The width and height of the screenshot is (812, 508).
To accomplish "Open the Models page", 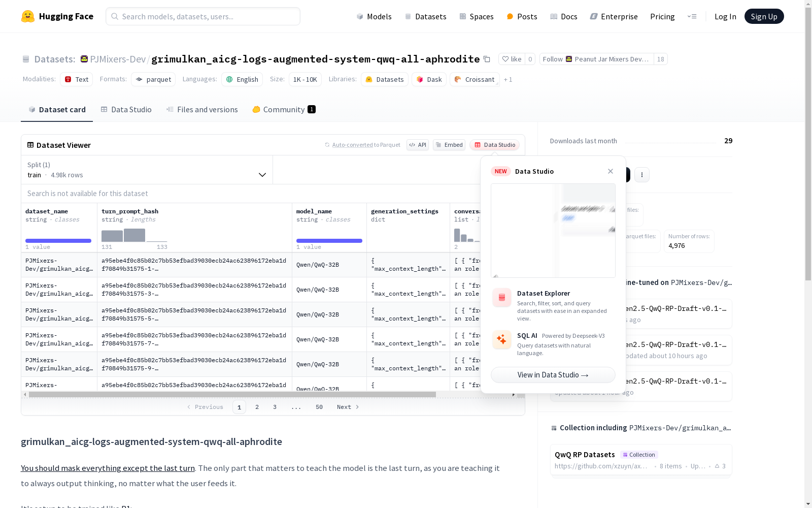I will (x=374, y=16).
